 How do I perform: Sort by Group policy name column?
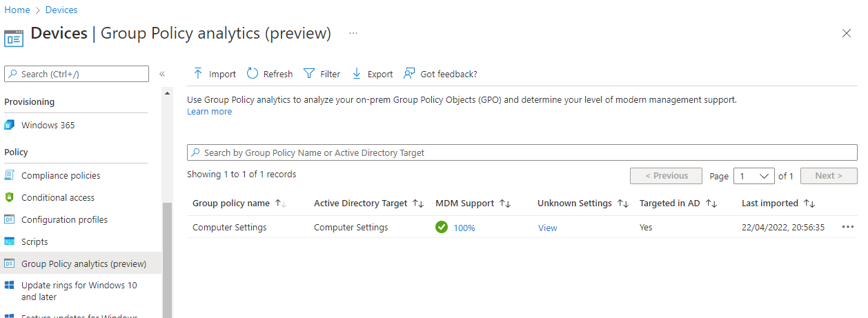coord(281,203)
